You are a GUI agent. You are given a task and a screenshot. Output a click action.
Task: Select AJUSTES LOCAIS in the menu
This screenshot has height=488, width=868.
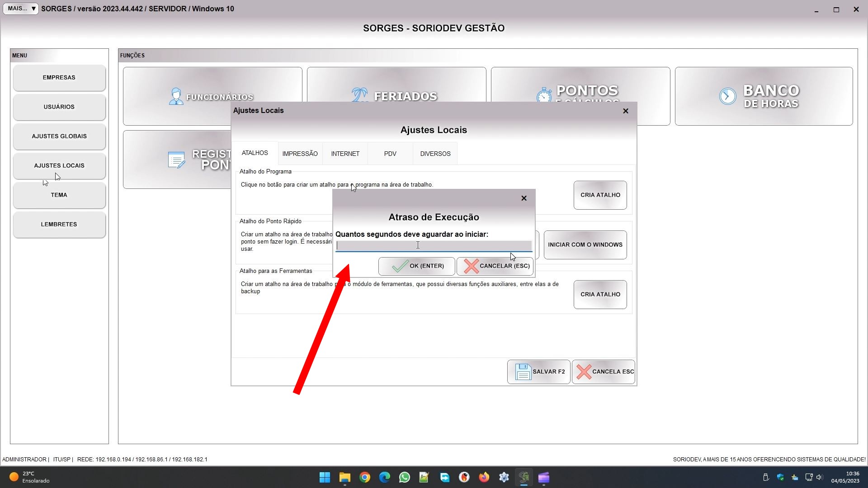click(59, 166)
